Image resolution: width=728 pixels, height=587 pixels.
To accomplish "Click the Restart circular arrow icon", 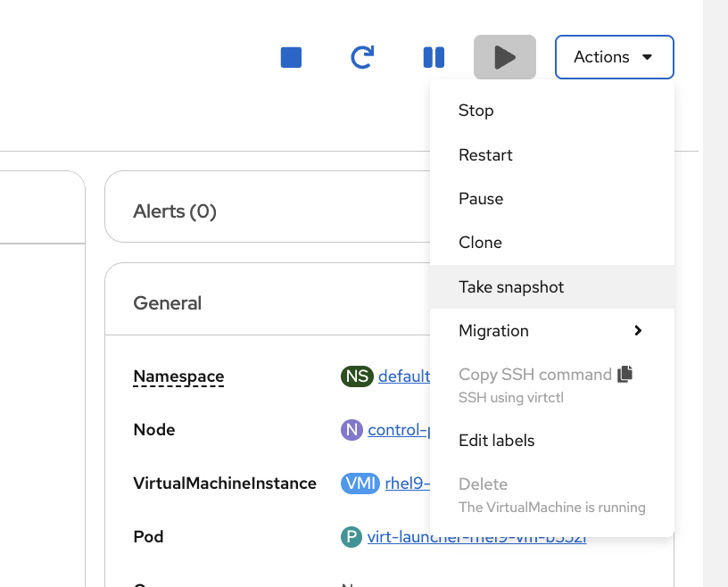I will click(x=361, y=56).
